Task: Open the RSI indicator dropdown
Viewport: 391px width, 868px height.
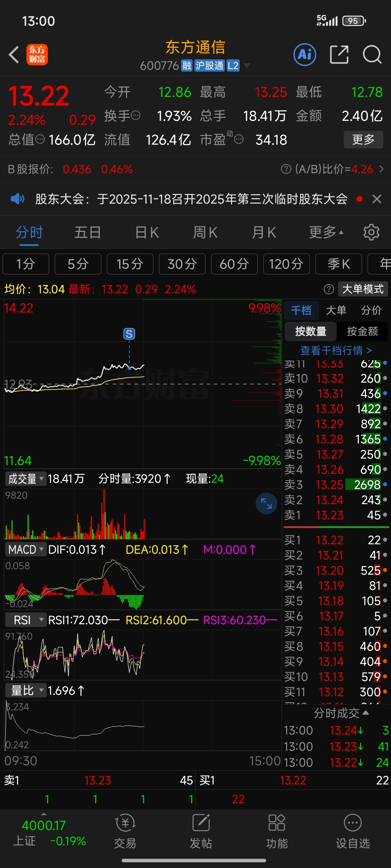Action: click(x=25, y=620)
